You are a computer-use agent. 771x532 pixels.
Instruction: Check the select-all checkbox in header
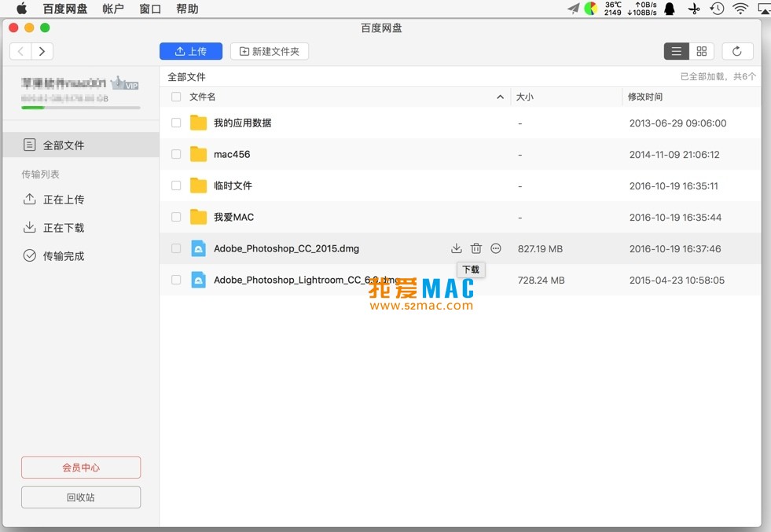[x=176, y=97]
